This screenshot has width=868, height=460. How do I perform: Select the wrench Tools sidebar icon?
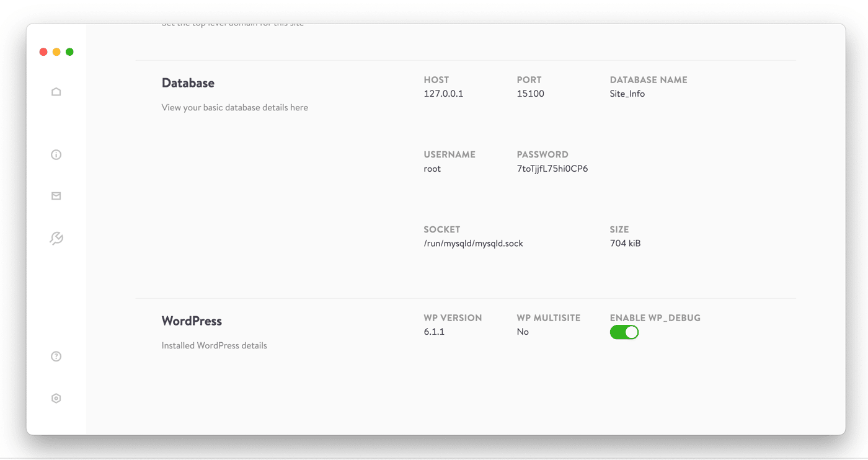(x=56, y=239)
